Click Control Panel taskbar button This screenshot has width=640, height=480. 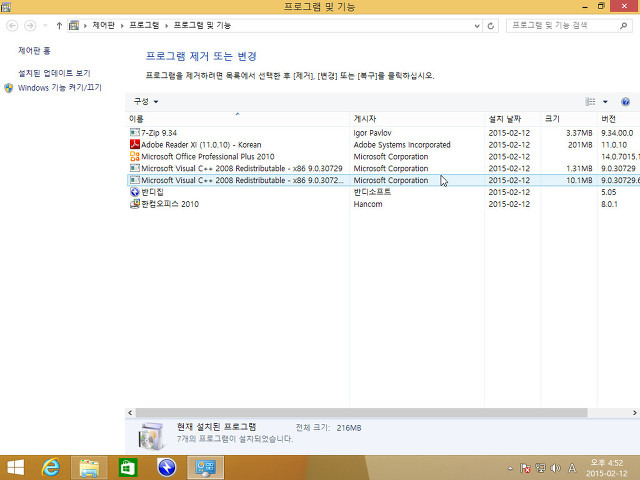(205, 468)
